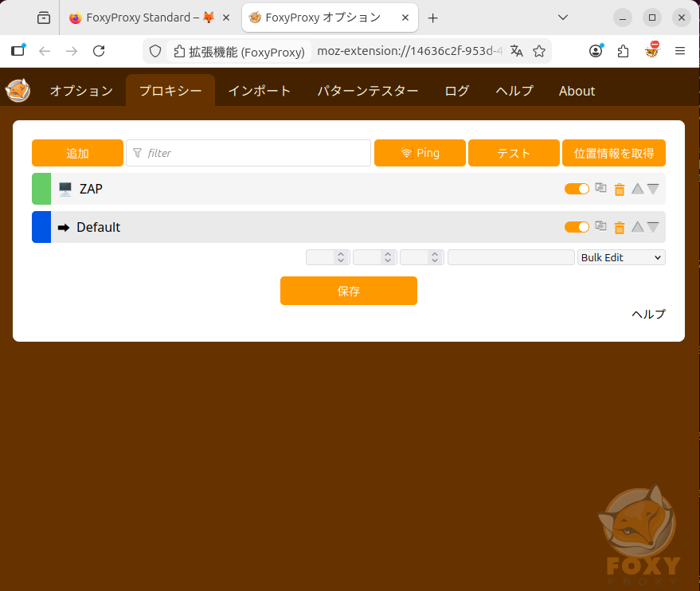This screenshot has width=700, height=591.
Task: Click the FoxyProxy fox logo in header
Action: pos(18,91)
